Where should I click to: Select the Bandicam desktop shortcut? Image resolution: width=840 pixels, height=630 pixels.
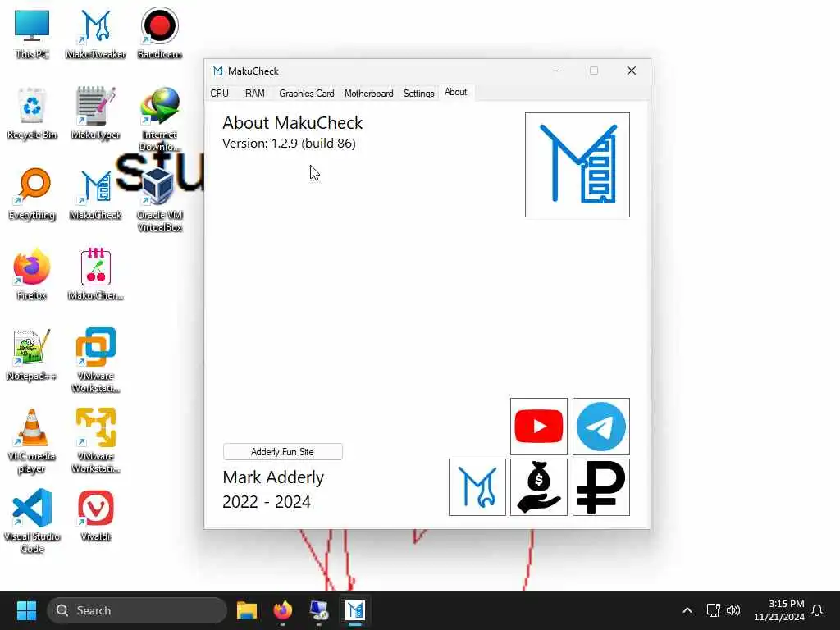tap(160, 34)
